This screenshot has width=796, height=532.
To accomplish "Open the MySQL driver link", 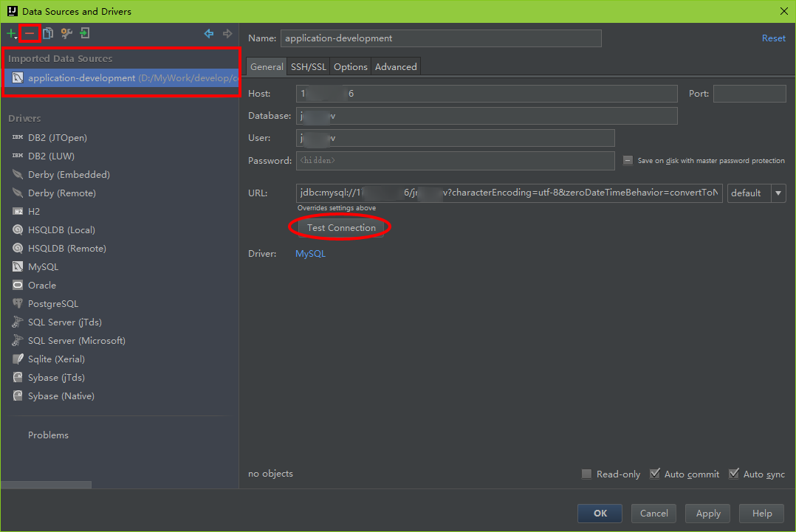I will (310, 254).
